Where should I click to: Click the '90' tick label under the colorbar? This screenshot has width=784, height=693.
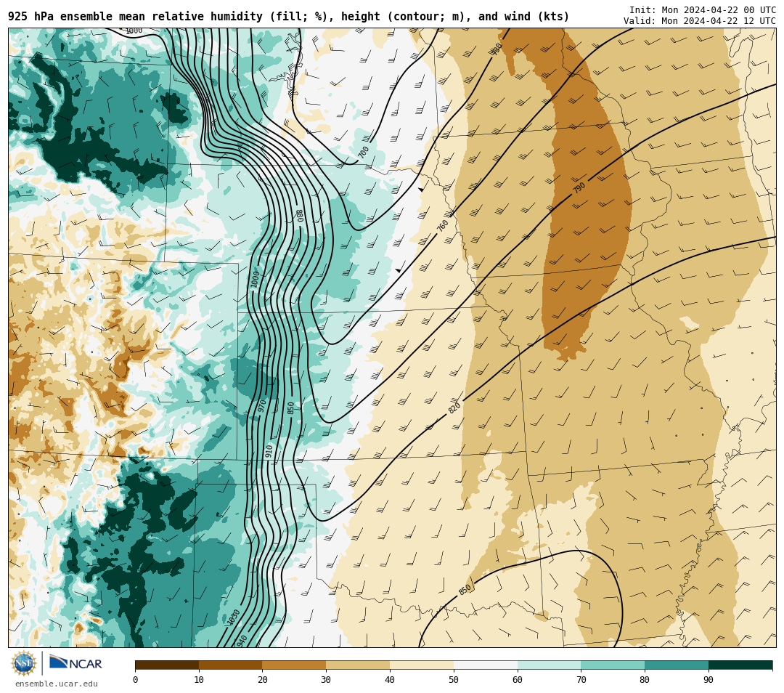tap(709, 679)
